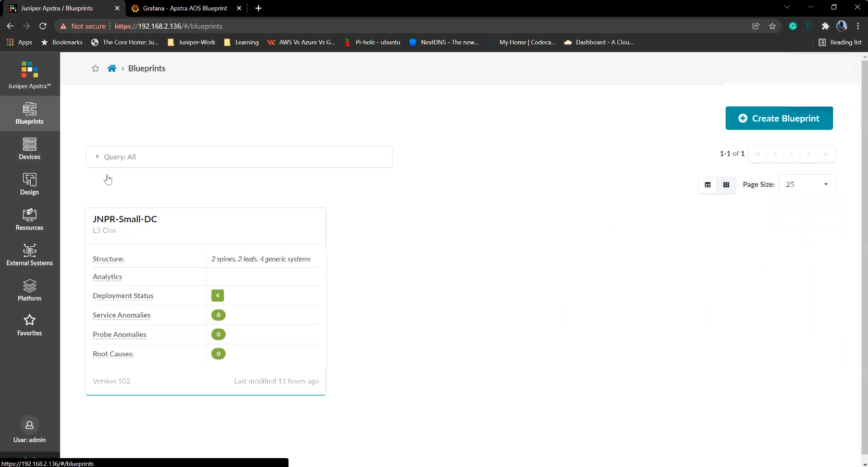
Task: Click the Create Blueprint button
Action: click(779, 118)
